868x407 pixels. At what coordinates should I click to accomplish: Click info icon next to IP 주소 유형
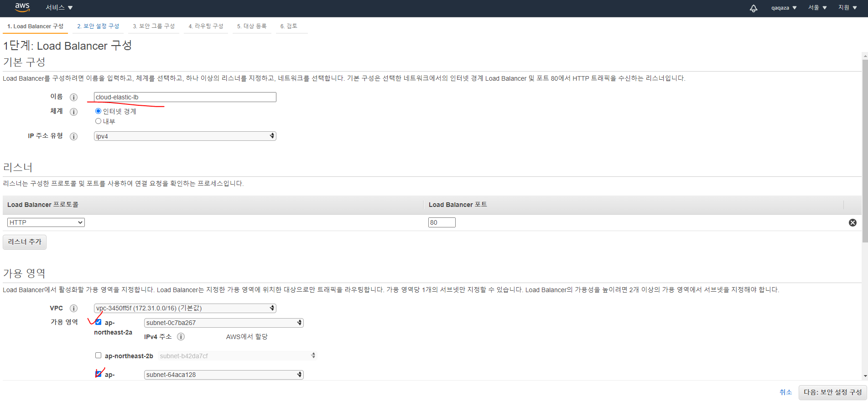click(73, 136)
